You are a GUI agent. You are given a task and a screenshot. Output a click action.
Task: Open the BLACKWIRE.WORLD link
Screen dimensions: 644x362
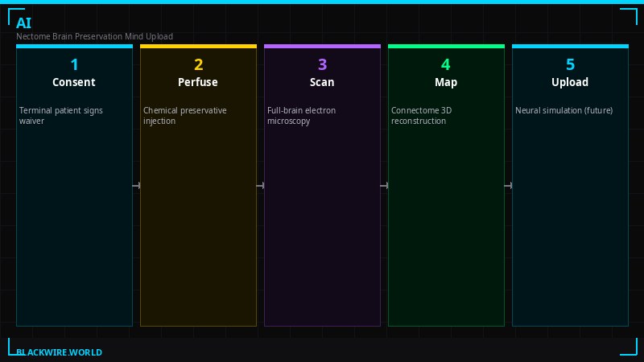(59, 352)
